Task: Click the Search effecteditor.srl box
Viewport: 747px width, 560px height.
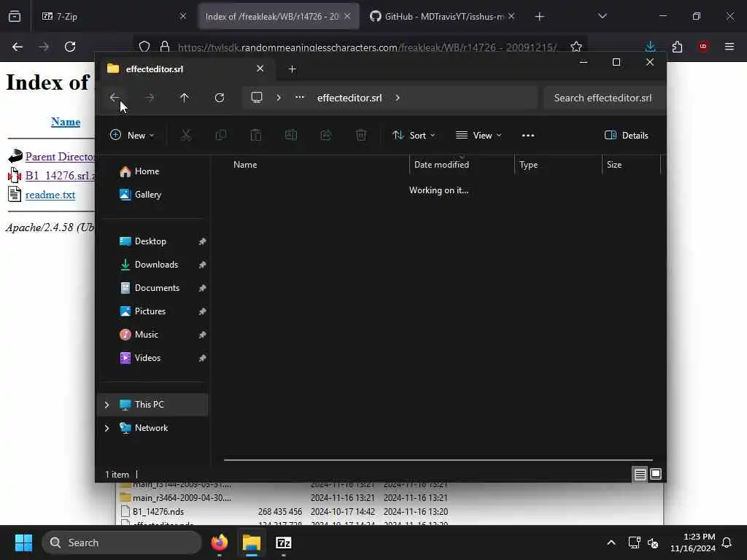Action: pyautogui.click(x=604, y=98)
